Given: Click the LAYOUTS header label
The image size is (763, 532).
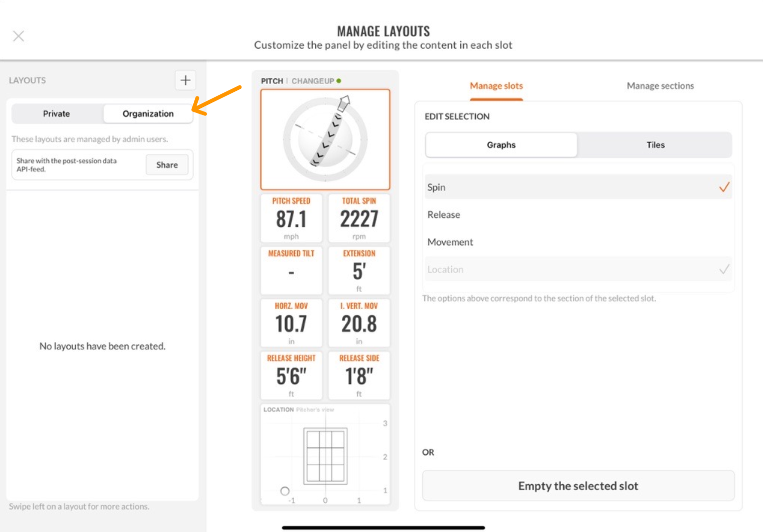Looking at the screenshot, I should [27, 80].
